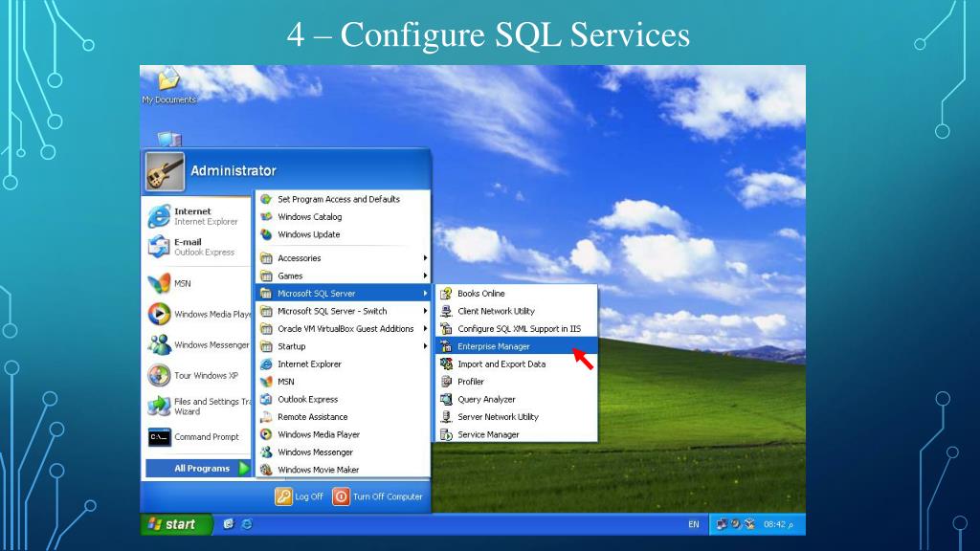The width and height of the screenshot is (980, 551).
Task: Click the Import and Export Data icon
Action: pos(446,364)
